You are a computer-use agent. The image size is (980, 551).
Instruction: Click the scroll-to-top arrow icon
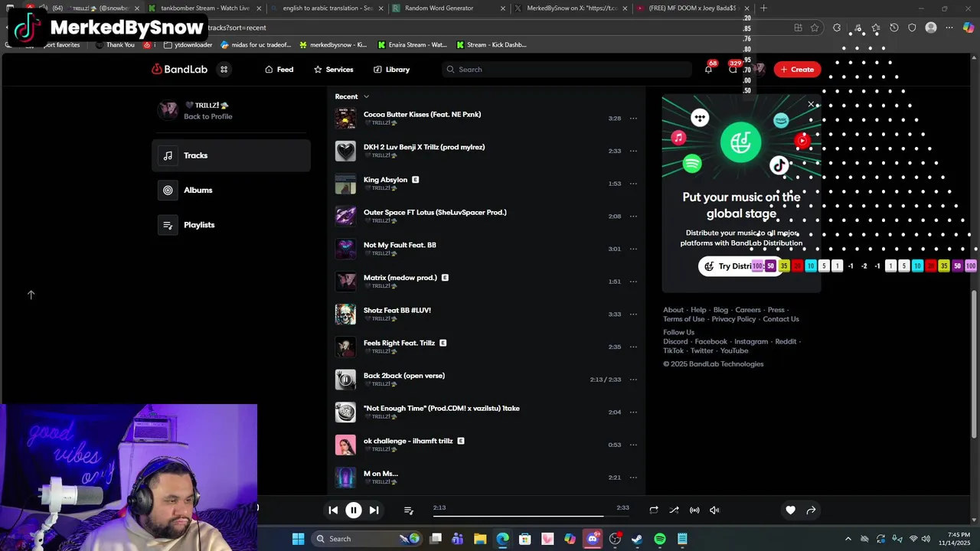(31, 295)
